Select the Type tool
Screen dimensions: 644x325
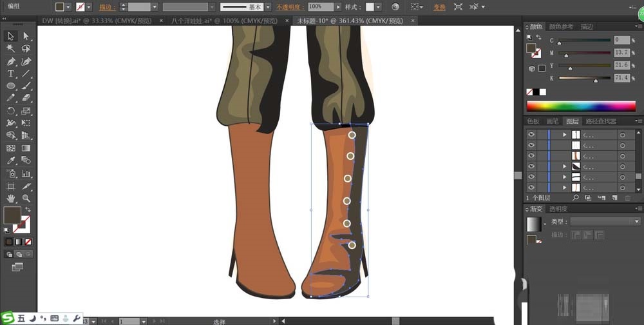coord(11,74)
